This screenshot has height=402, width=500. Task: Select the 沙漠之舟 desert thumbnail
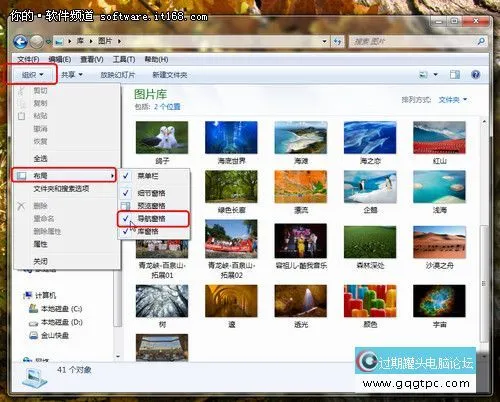[439, 242]
